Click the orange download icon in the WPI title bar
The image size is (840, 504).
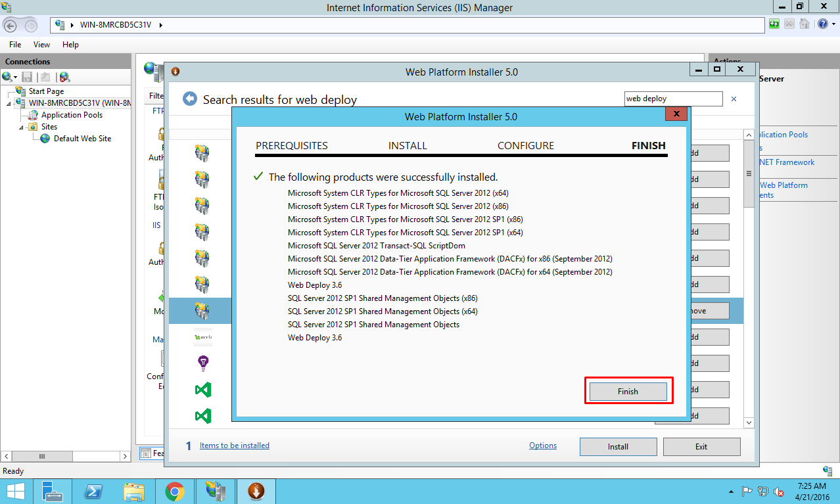[175, 71]
